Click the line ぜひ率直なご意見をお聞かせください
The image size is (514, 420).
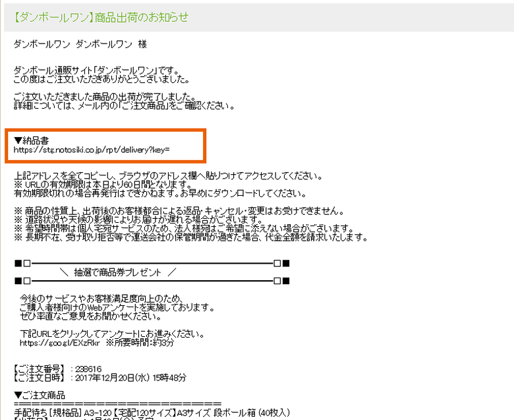91,316
